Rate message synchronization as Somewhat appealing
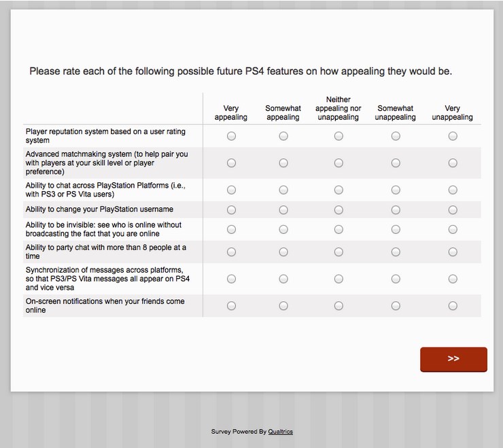 pyautogui.click(x=283, y=279)
